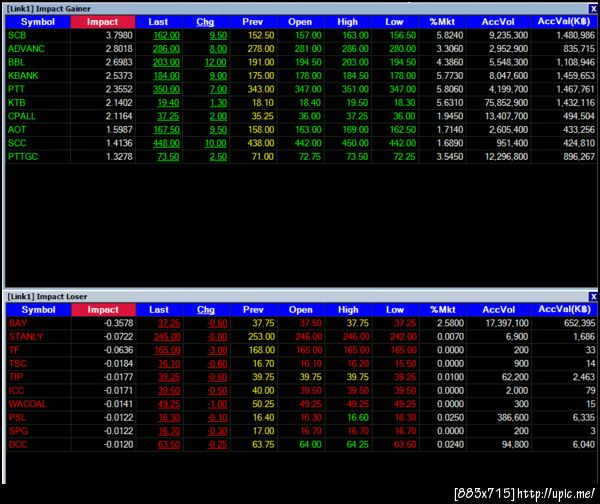Click BBL change value 12.00

(215, 62)
